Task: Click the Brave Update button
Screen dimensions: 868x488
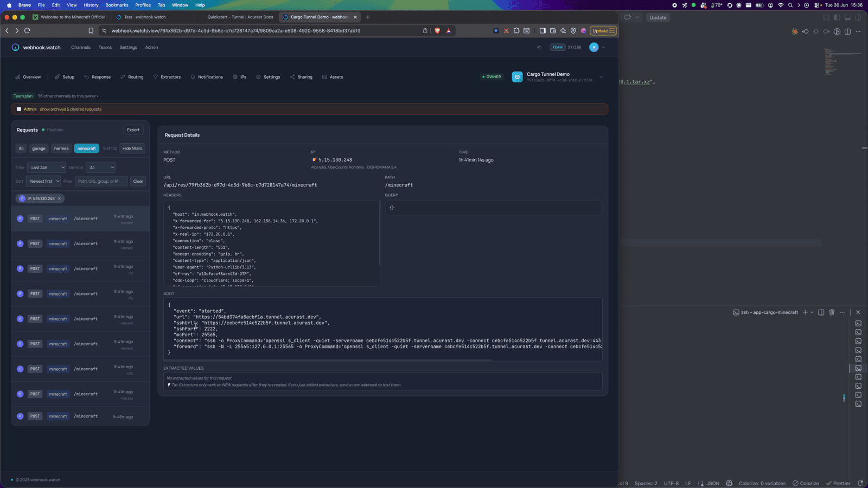Action: [x=603, y=31]
